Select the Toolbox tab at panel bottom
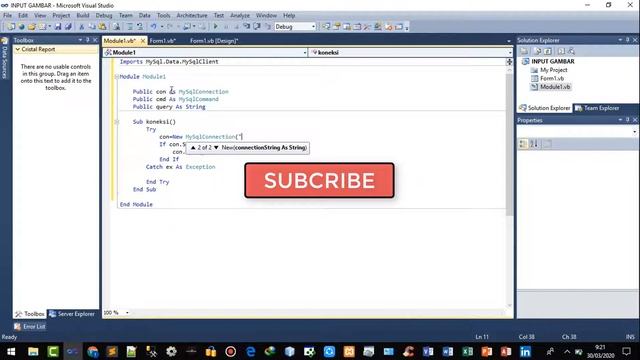The image size is (640, 360). 29,314
